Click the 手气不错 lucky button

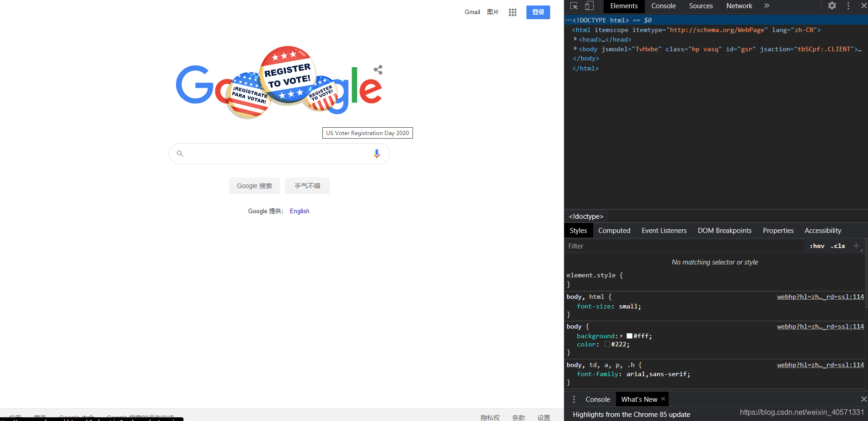(307, 186)
